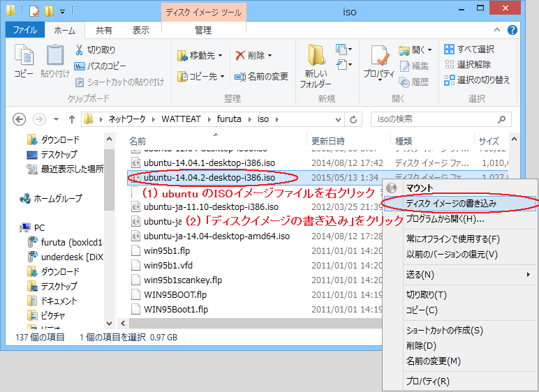Open PC in the navigation pane
The height and width of the screenshot is (392, 539).
pyautogui.click(x=33, y=227)
